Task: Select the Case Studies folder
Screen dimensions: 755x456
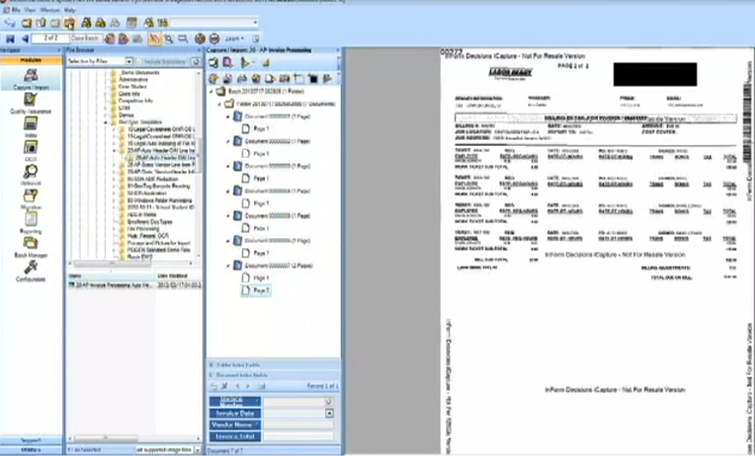Action: 133,87
